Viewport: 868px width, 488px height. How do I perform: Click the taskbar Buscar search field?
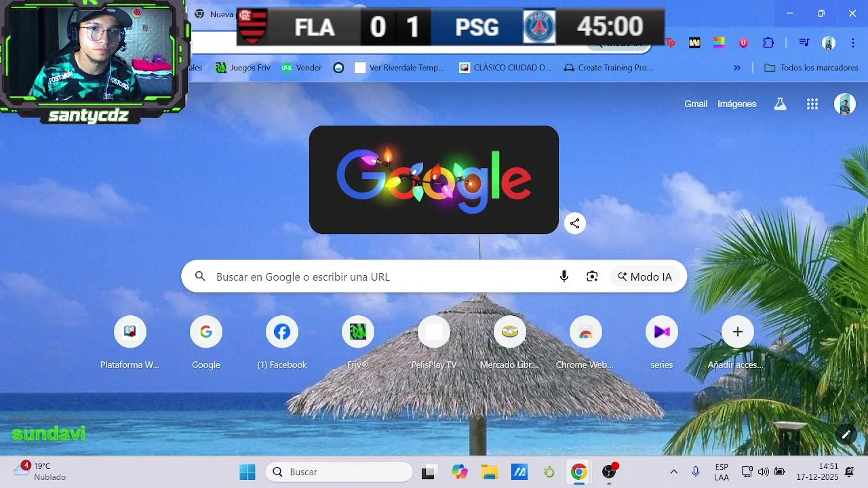pos(339,472)
